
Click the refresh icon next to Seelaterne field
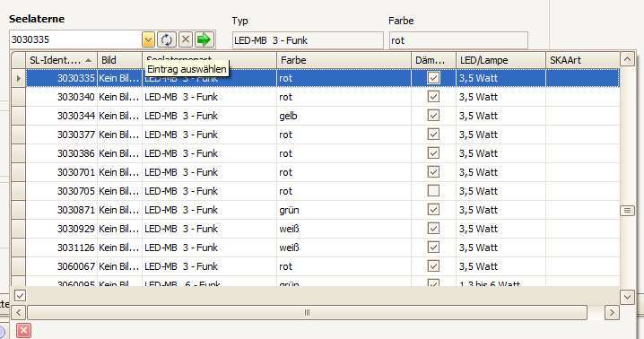click(166, 39)
